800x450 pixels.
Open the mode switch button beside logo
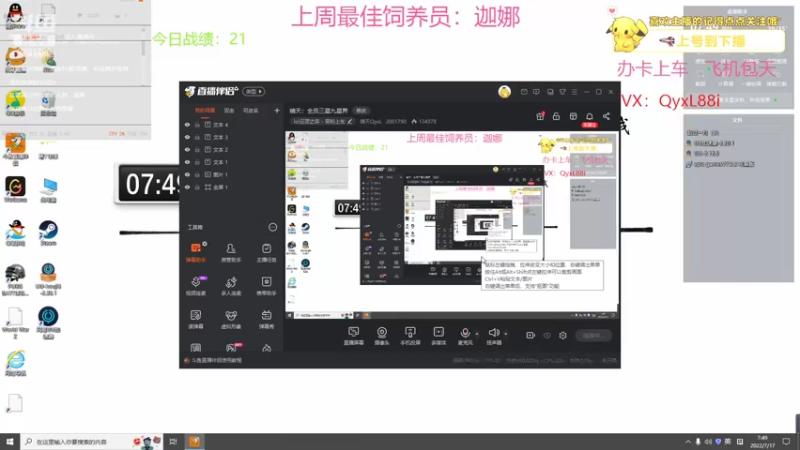pyautogui.click(x=254, y=92)
